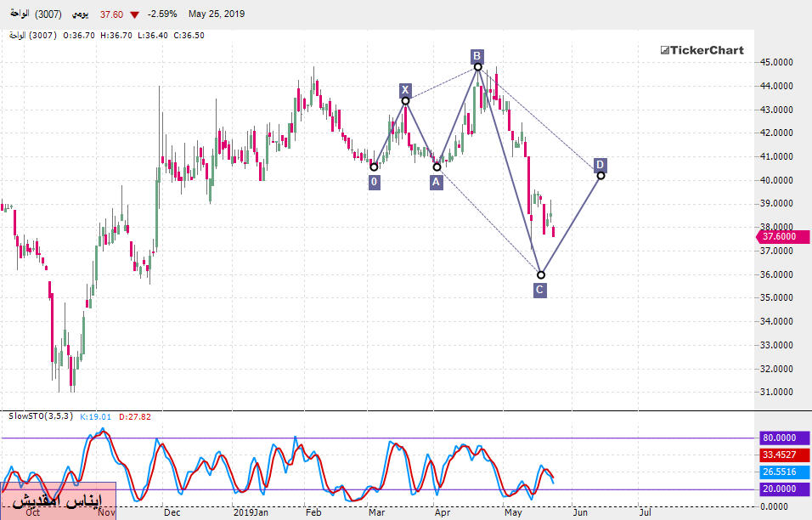This screenshot has width=812, height=520.
Task: Select the harmonic pattern point X label
Action: click(x=406, y=90)
